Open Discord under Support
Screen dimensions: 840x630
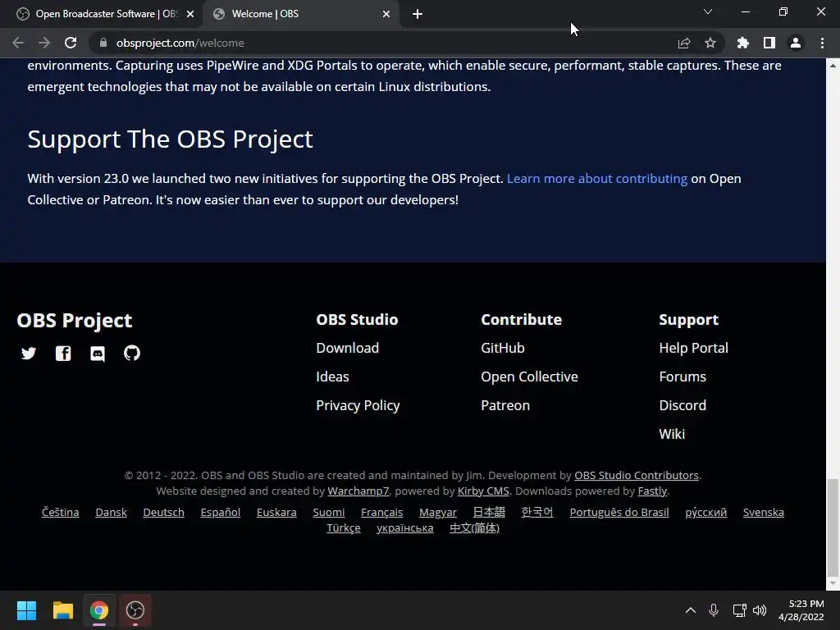682,405
